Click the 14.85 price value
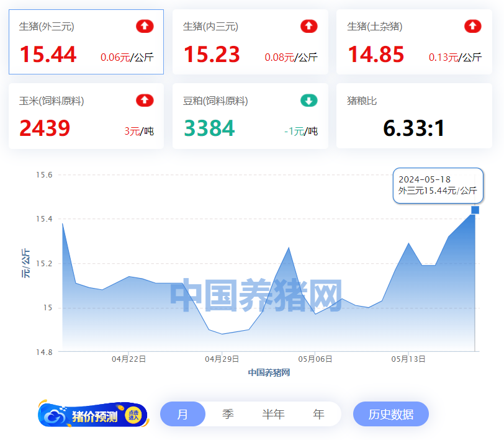Viewport: 504px width, 440px height. click(x=376, y=55)
